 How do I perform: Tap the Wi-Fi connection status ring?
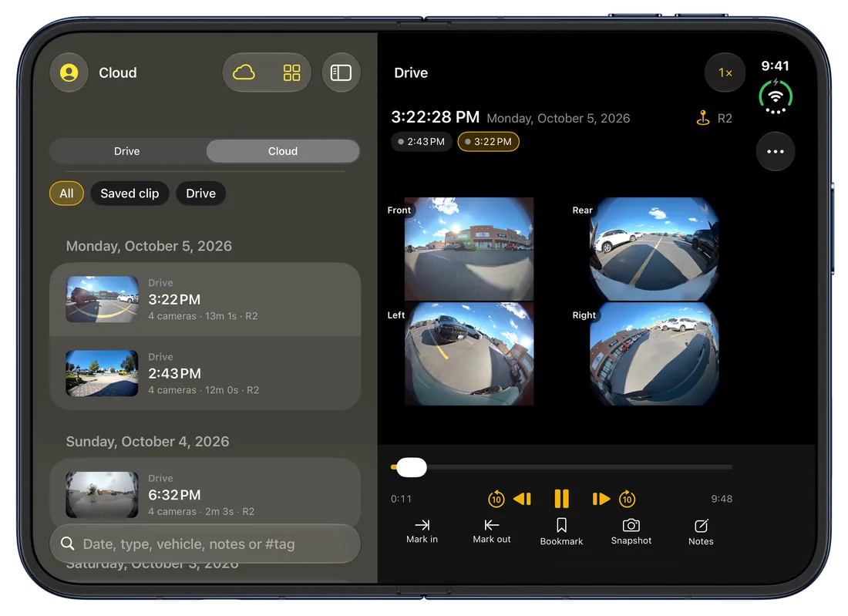pos(775,97)
